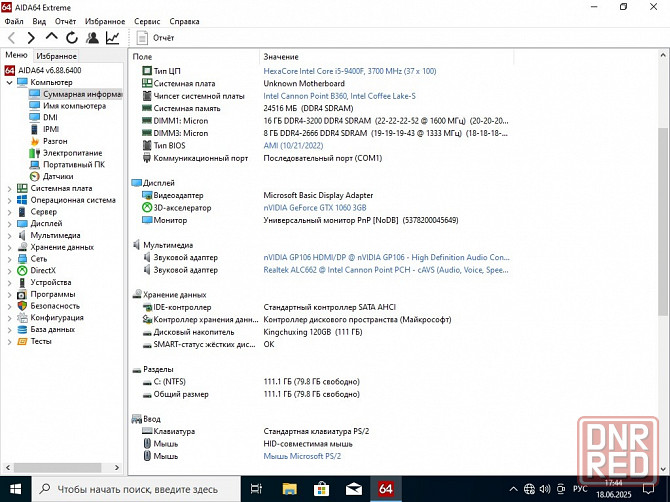Expand the DirectX tree node

pos(9,271)
